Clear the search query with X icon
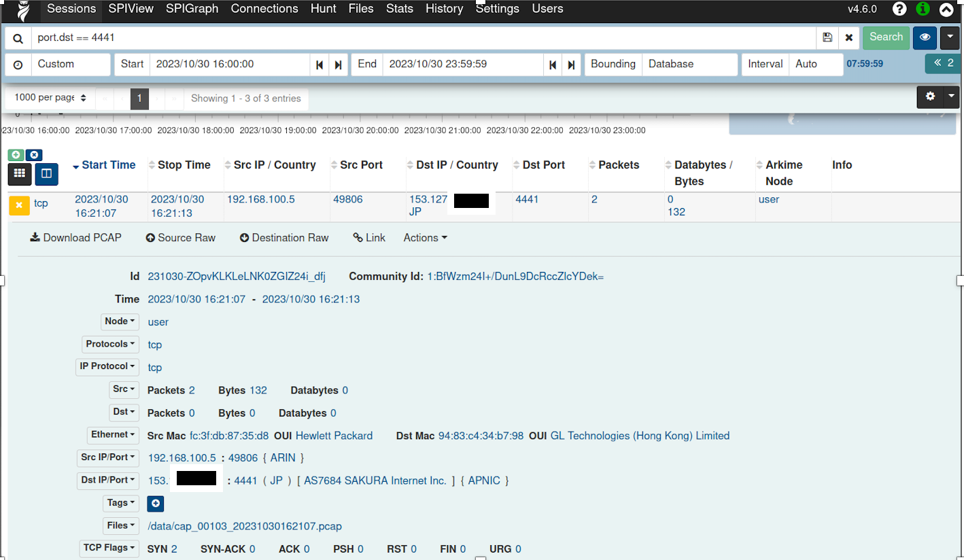Screen dimensions: 964x560 848,37
